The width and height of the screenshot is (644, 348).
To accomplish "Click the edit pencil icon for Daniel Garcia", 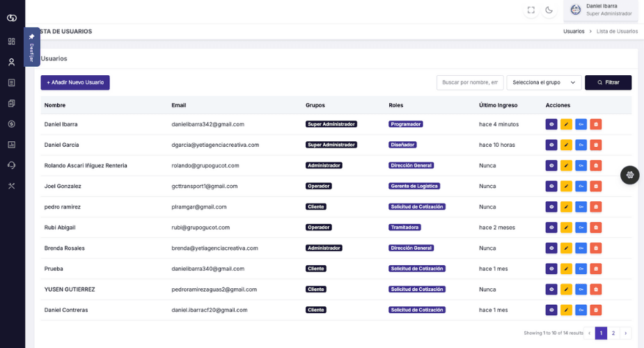I will [x=566, y=145].
